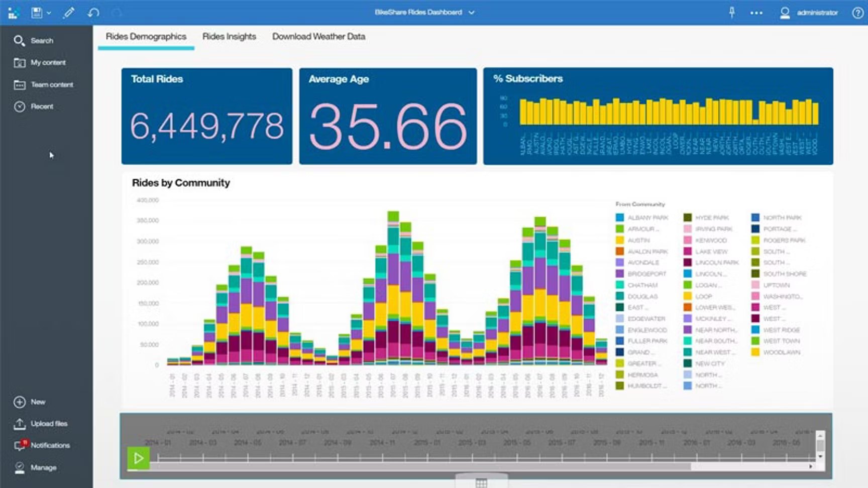Open Notifications from the sidebar

click(44, 445)
